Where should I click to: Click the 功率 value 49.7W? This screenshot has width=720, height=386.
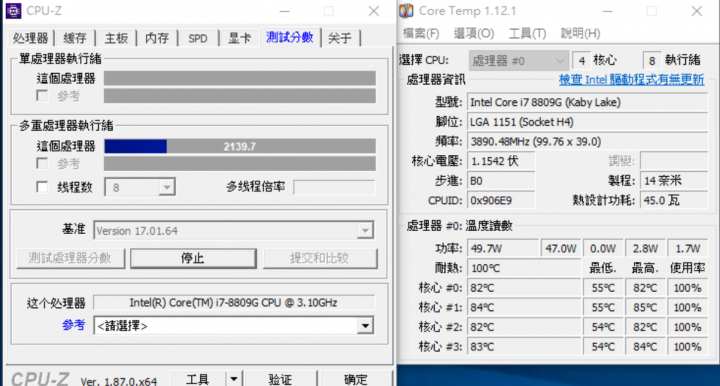[x=503, y=249]
